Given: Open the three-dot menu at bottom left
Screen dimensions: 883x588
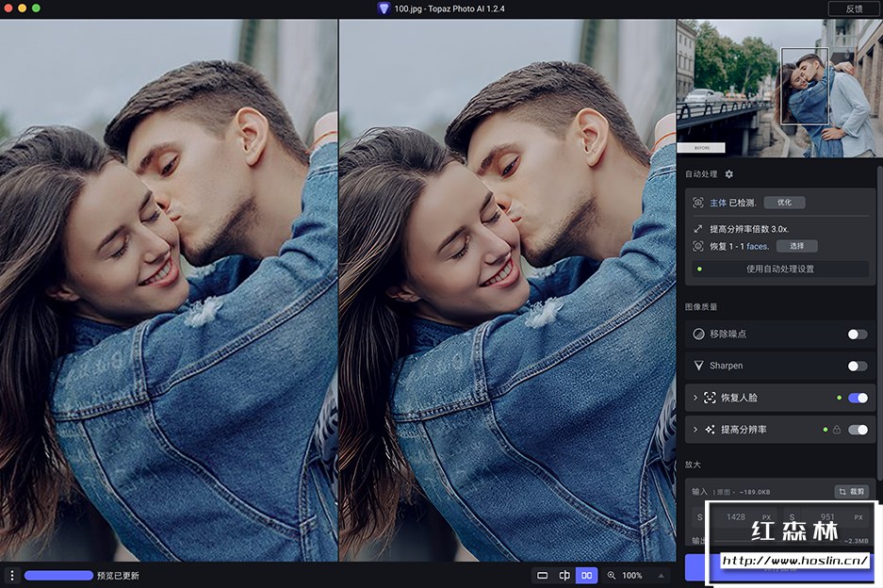Looking at the screenshot, I should pyautogui.click(x=11, y=575).
